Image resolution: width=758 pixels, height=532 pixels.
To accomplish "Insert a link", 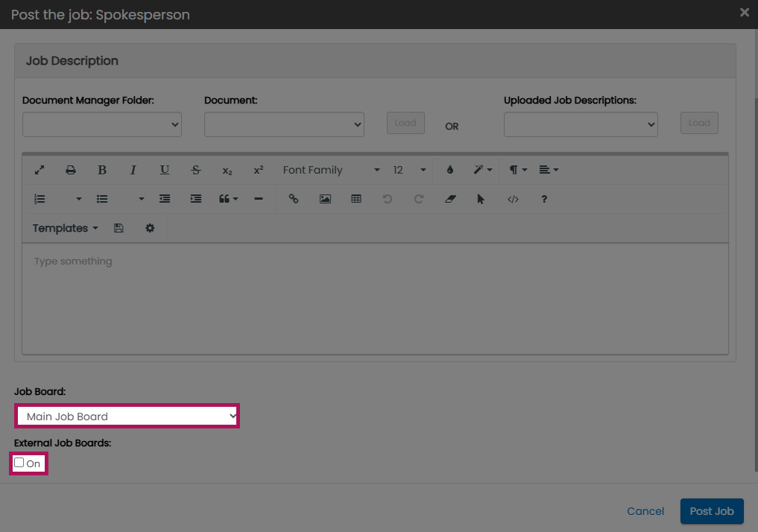I will [294, 199].
